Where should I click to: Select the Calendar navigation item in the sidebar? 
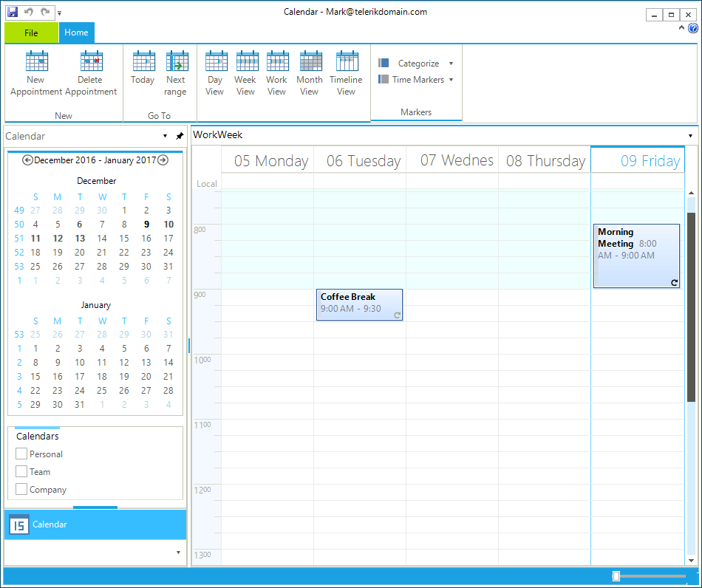pos(95,524)
